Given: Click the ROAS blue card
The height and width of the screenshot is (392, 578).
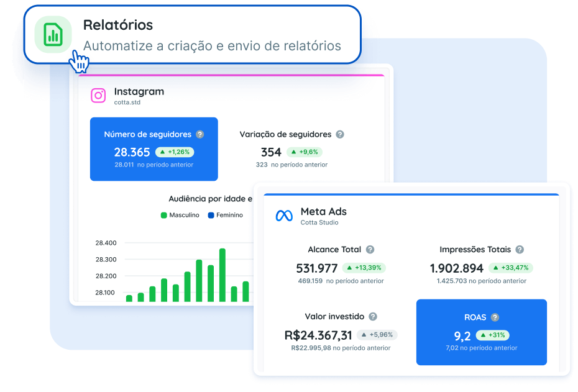Looking at the screenshot, I should [481, 332].
